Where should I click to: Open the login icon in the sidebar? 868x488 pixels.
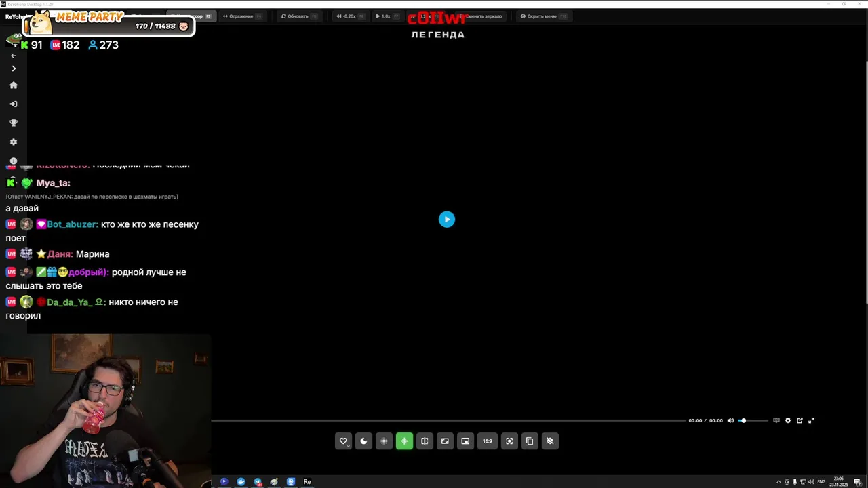(x=13, y=104)
